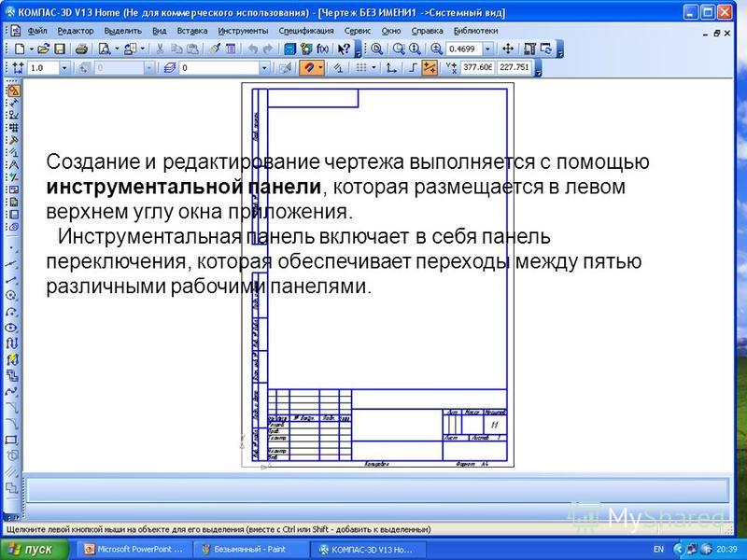This screenshot has height=560, width=747.
Task: Expand the document manager dropdown arrow
Action: coord(143,49)
